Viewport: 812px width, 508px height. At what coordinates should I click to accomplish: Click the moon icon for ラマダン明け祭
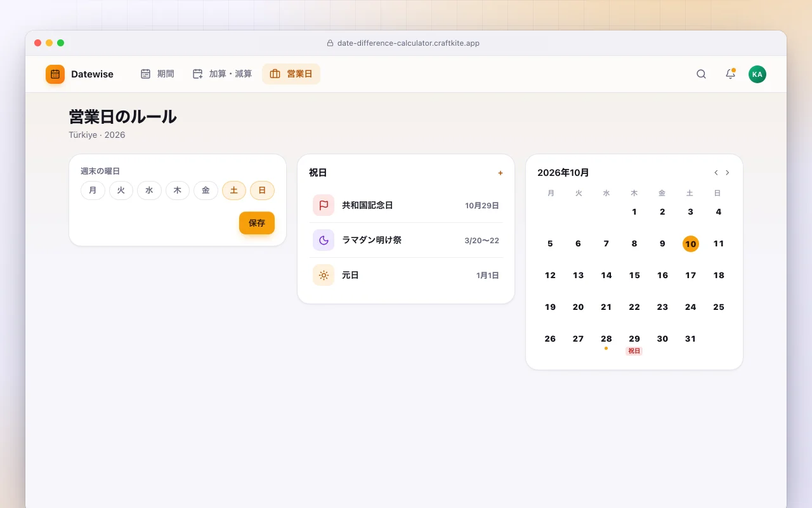[324, 240]
